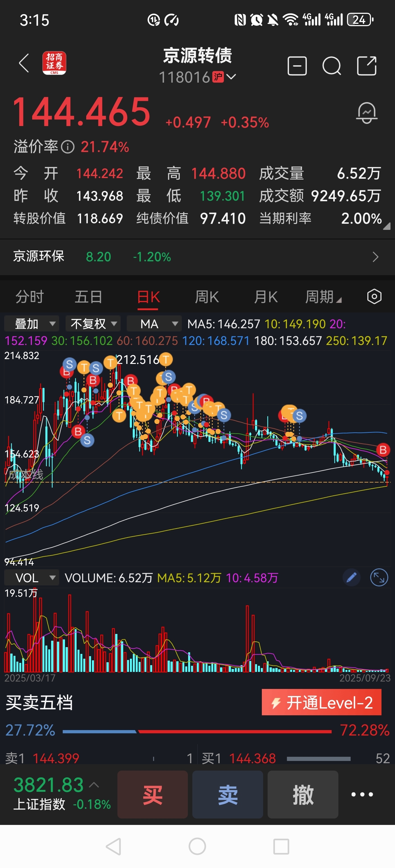395x868 pixels.
Task: Open the three-dots more menu
Action: click(362, 794)
